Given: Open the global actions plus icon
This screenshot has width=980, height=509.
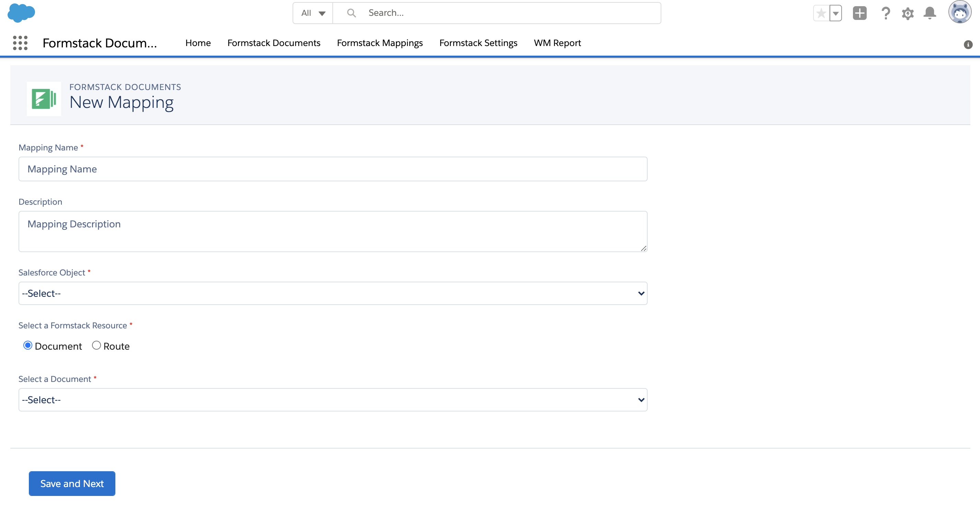Looking at the screenshot, I should (x=859, y=13).
